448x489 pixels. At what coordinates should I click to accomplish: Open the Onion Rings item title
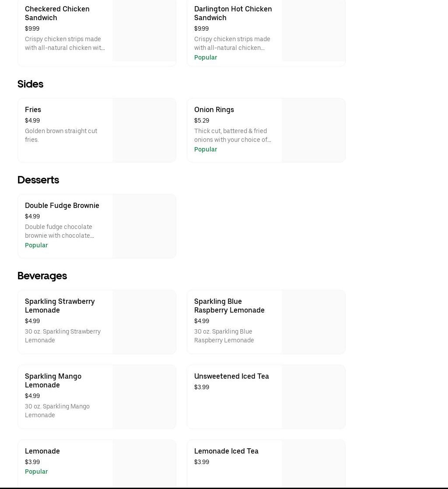point(214,109)
